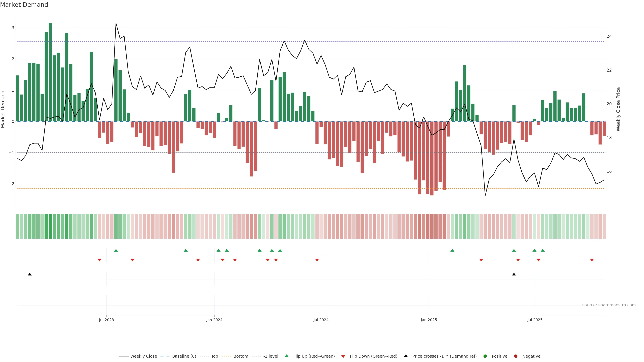
Task: Click the orange dotted Bottom legend line sample
Action: (226, 356)
